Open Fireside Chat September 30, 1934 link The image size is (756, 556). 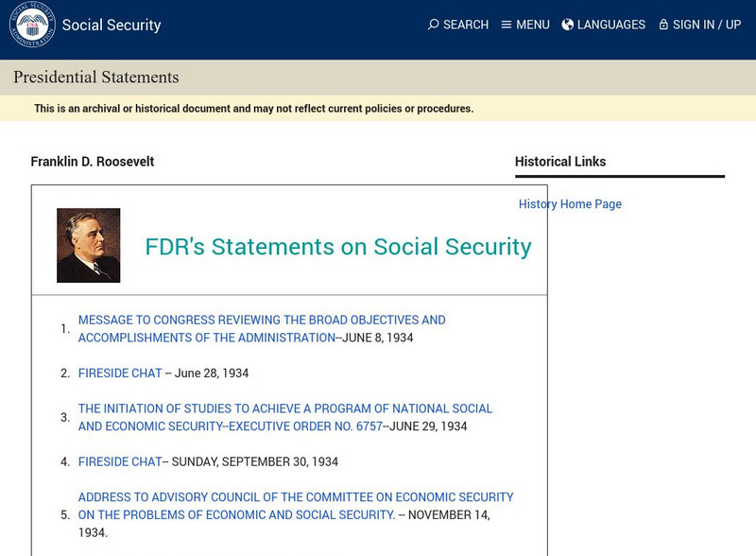pos(120,462)
